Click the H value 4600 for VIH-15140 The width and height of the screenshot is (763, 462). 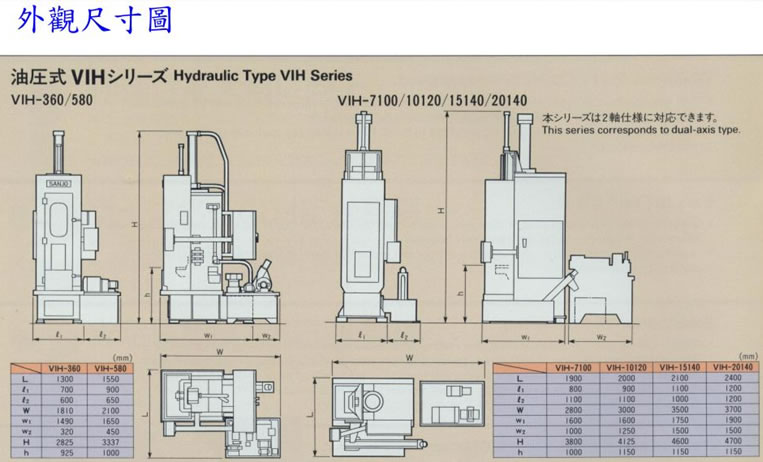pyautogui.click(x=679, y=441)
